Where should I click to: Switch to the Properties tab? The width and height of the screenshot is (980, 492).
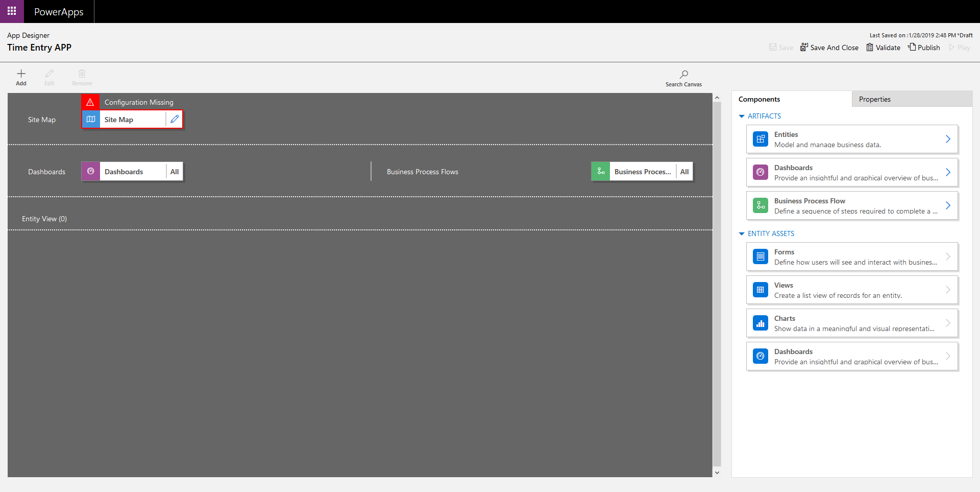(x=874, y=99)
